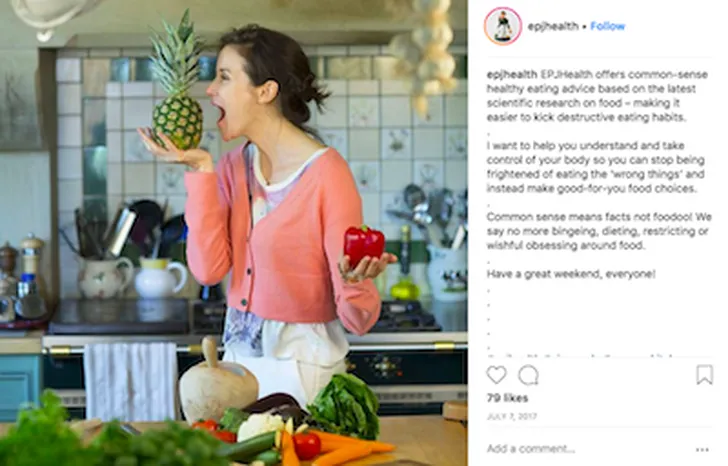Click the bold epjhealth username in caption
The height and width of the screenshot is (466, 728).
512,74
